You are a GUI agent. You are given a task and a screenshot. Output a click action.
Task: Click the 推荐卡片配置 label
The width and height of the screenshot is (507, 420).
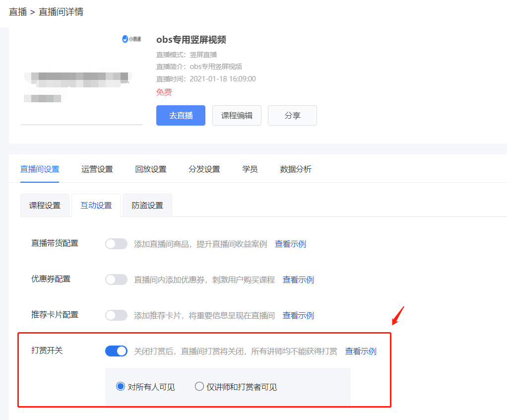tap(55, 315)
